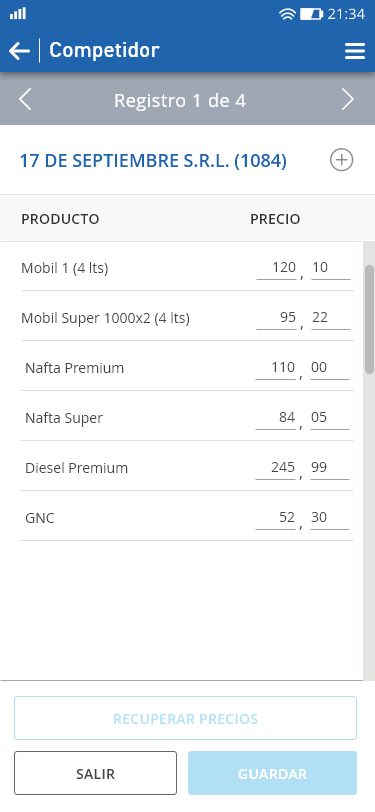375x812 pixels.
Task: Edit Mobil Super 1000x2 decimal field
Action: click(x=331, y=318)
